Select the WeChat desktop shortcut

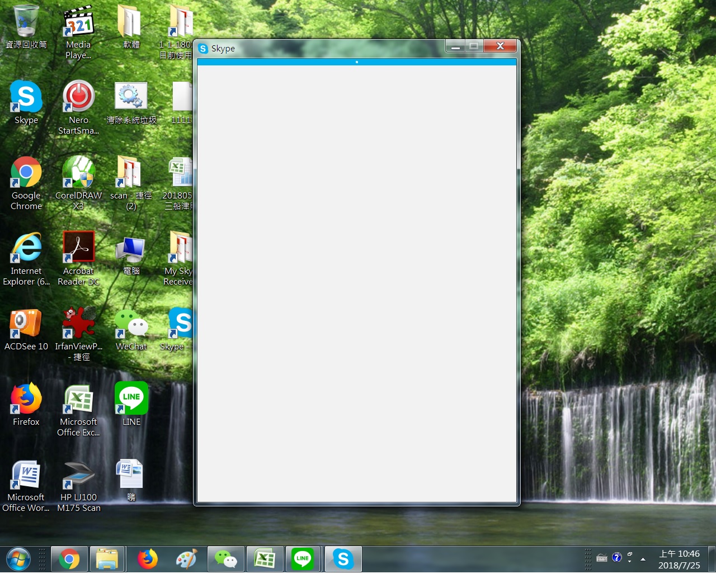(x=131, y=329)
